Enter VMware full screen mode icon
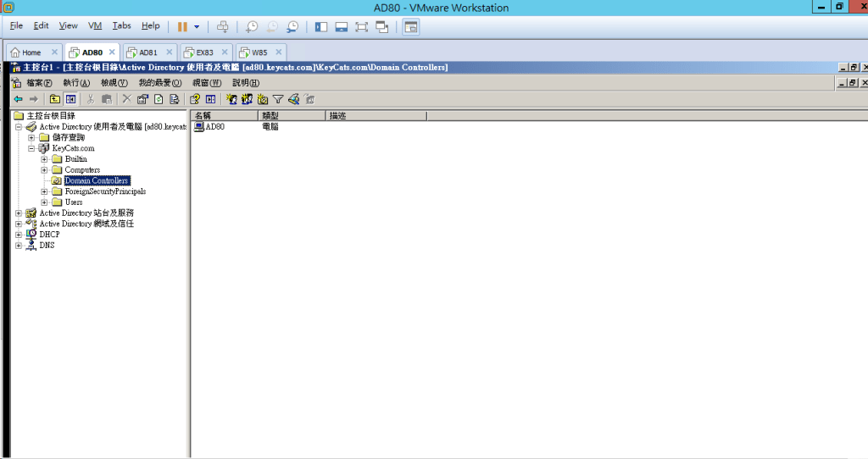This screenshot has width=868, height=459. tap(362, 27)
